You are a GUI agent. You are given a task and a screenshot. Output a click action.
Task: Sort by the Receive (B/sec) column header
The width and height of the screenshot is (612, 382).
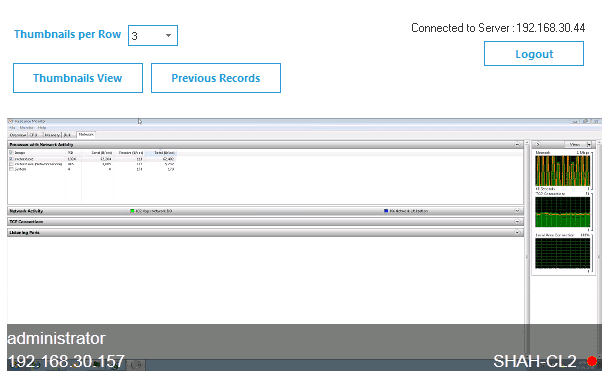(x=129, y=153)
